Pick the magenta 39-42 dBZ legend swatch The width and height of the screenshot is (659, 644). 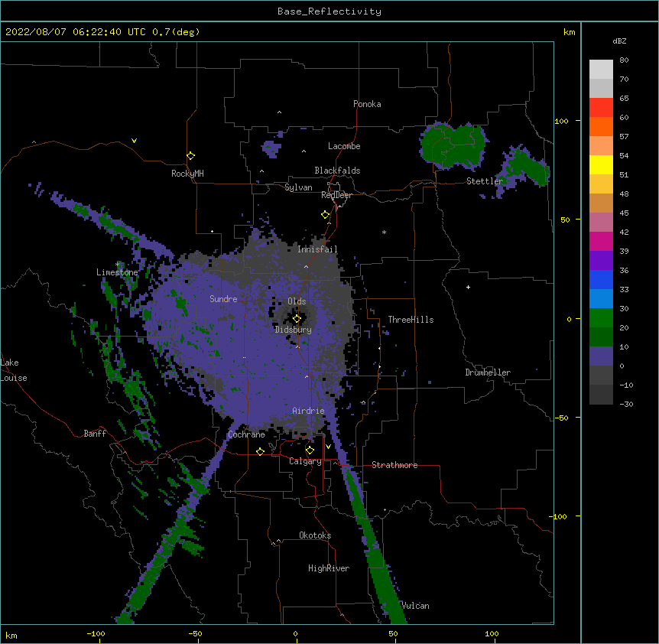pos(601,241)
